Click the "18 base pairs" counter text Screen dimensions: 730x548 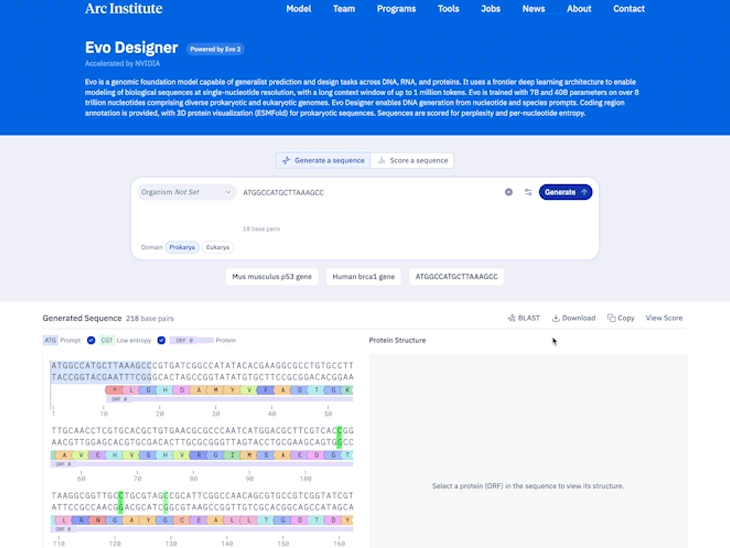click(261, 229)
